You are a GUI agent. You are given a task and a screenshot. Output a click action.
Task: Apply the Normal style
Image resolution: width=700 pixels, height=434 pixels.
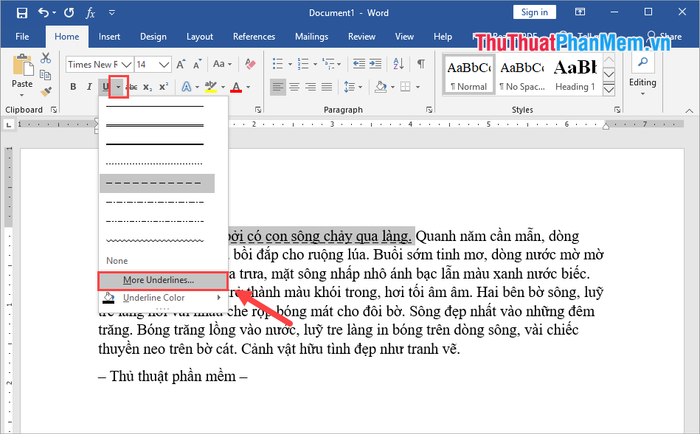(468, 74)
